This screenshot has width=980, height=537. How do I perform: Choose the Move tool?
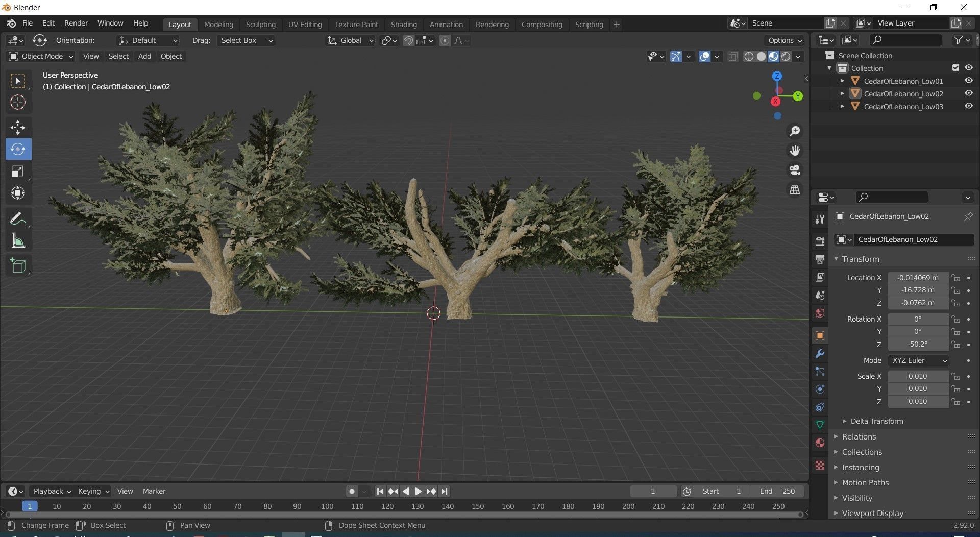coord(18,128)
